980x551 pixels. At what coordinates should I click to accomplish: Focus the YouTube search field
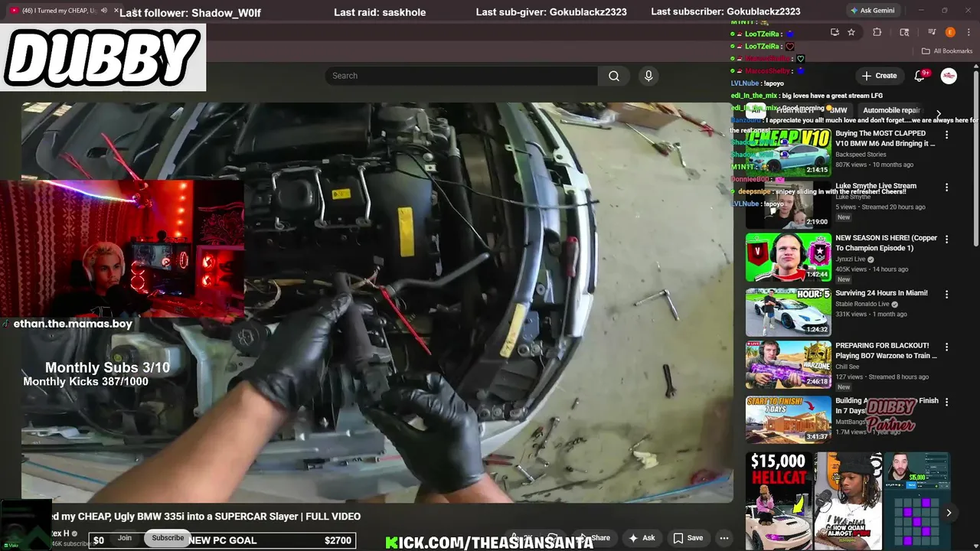pyautogui.click(x=462, y=76)
